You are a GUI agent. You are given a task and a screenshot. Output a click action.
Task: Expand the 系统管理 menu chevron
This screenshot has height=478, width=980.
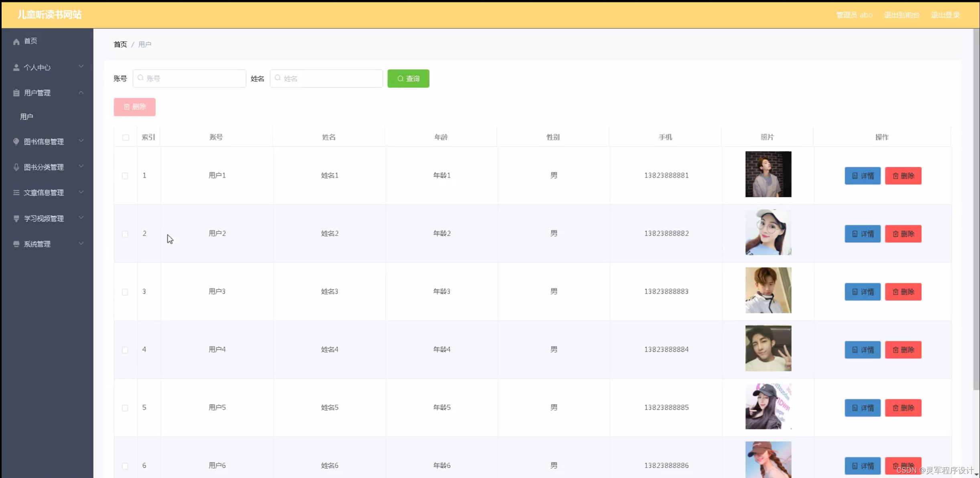[81, 243]
